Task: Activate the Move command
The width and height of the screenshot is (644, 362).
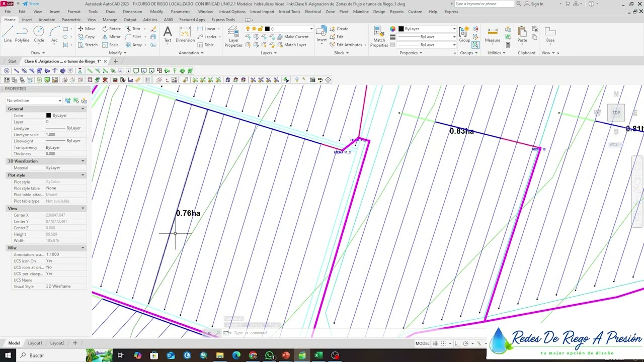Action: (87, 29)
